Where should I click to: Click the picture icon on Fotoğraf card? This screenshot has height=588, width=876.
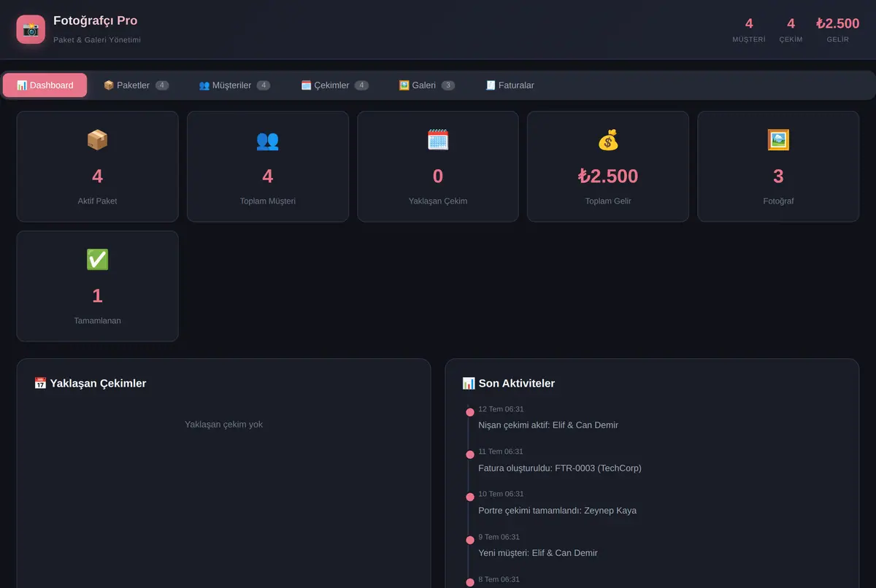pyautogui.click(x=778, y=140)
